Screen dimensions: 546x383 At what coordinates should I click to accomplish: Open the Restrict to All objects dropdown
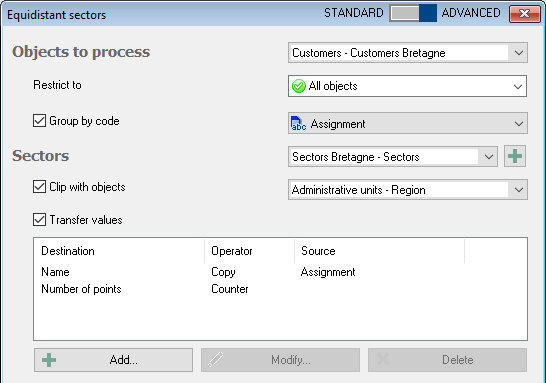(407, 86)
